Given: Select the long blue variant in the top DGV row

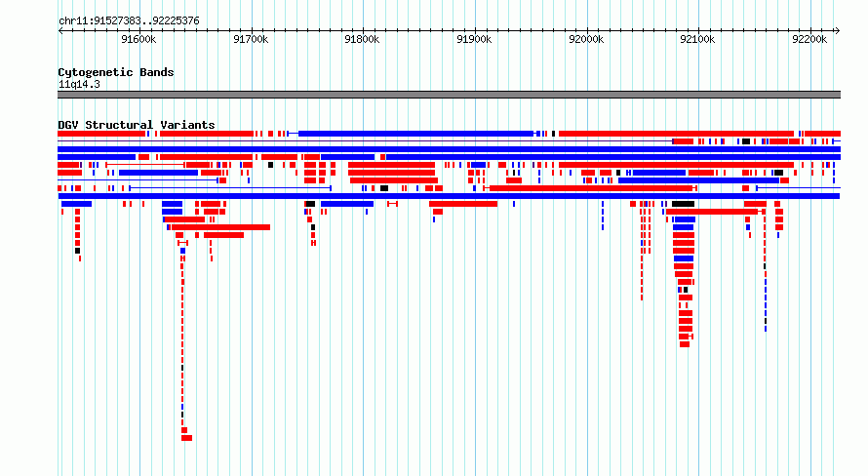Looking at the screenshot, I should 415,134.
